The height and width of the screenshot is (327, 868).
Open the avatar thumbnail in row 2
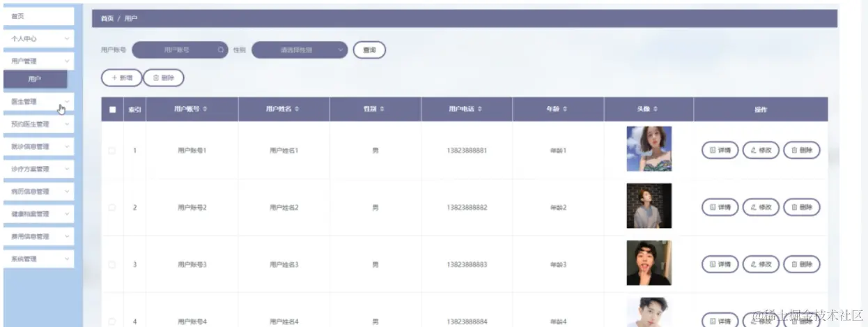[x=649, y=206]
